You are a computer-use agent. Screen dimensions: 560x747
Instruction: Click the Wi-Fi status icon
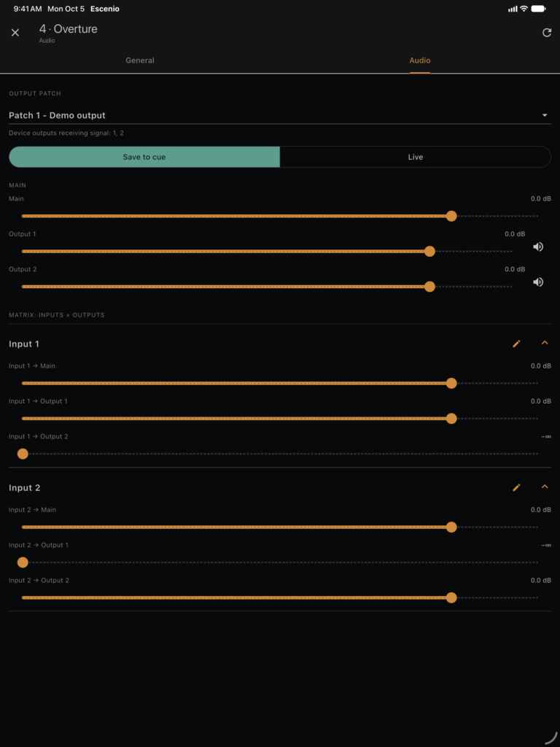524,9
